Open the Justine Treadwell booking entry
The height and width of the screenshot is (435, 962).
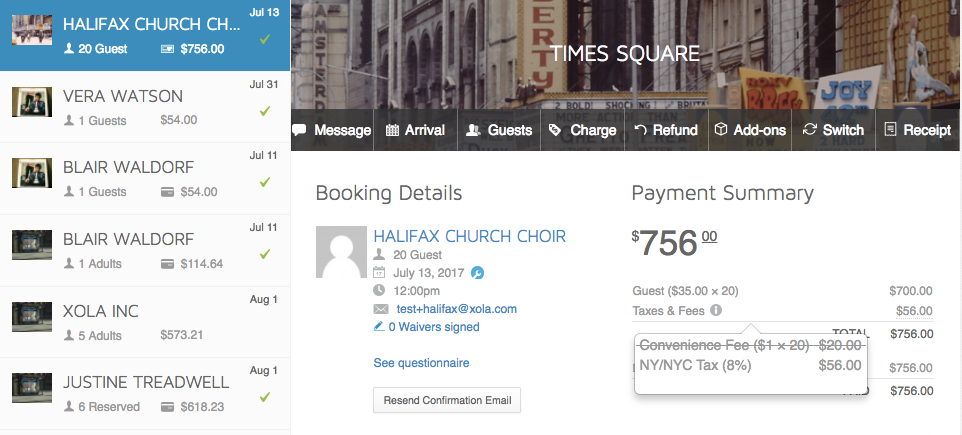[145, 394]
